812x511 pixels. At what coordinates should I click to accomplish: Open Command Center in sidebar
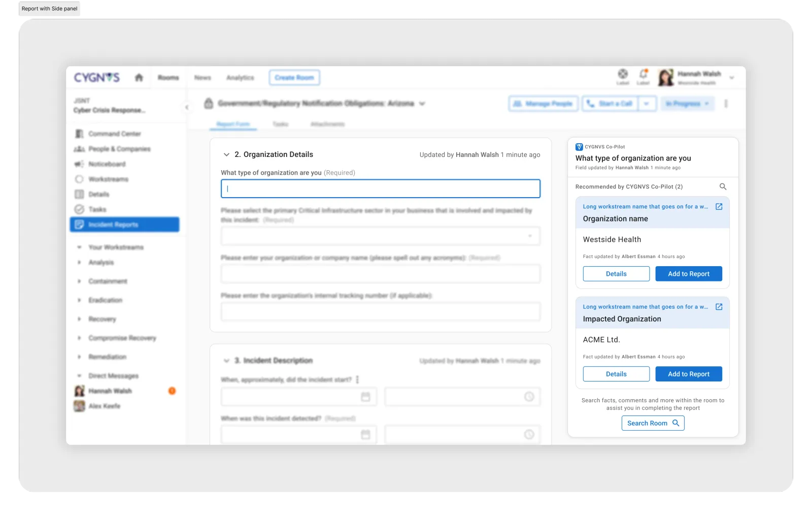[x=115, y=134]
